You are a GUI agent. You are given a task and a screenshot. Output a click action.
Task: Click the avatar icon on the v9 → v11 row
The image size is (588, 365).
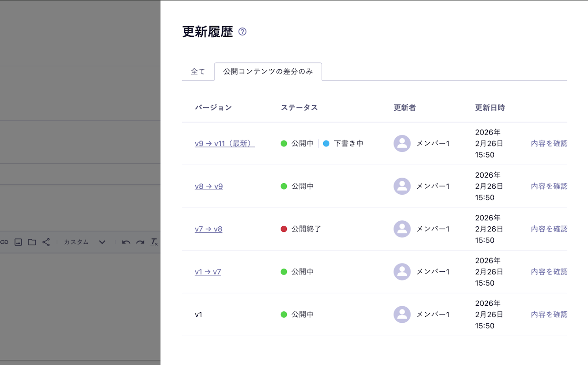(x=402, y=143)
